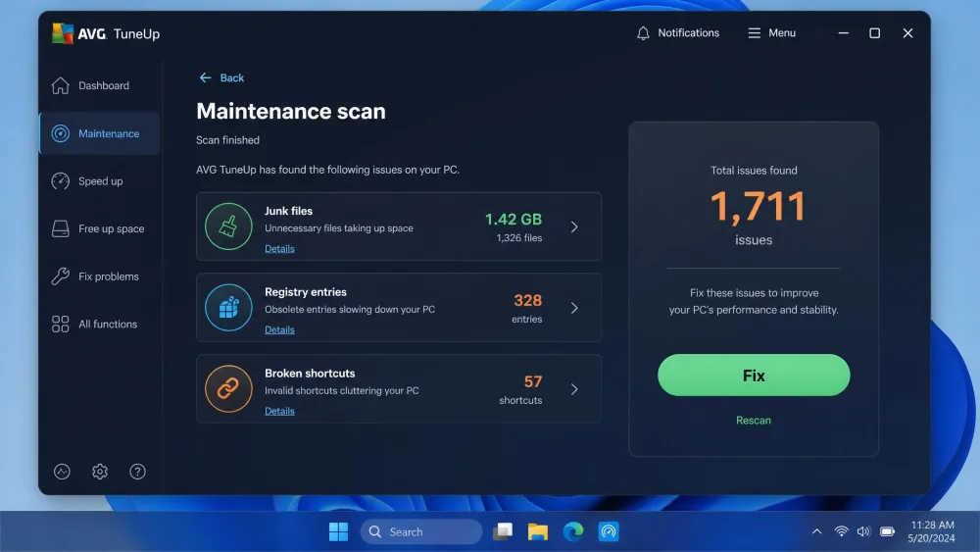Expand Broken shortcuts row chevron

tap(574, 389)
